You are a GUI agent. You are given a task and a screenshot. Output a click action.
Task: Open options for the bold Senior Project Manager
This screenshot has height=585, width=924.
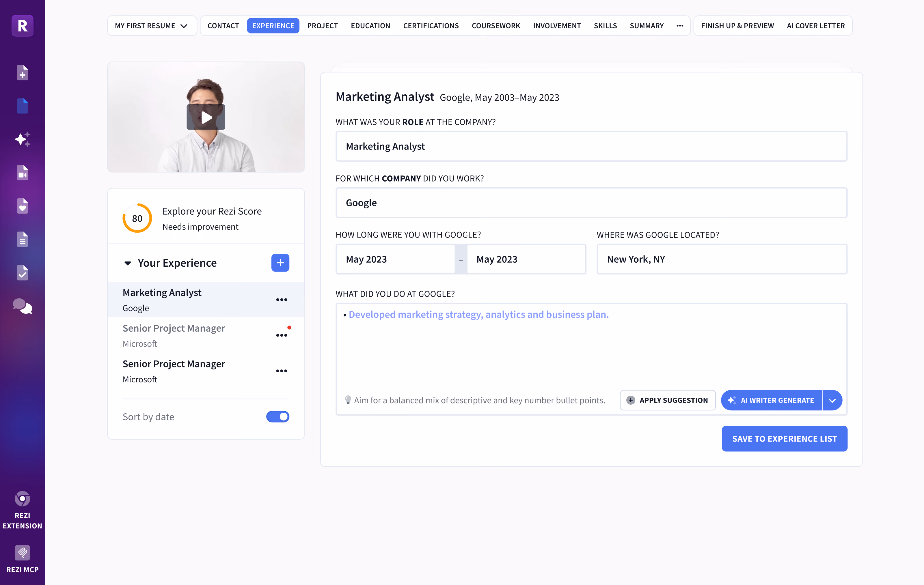point(281,371)
